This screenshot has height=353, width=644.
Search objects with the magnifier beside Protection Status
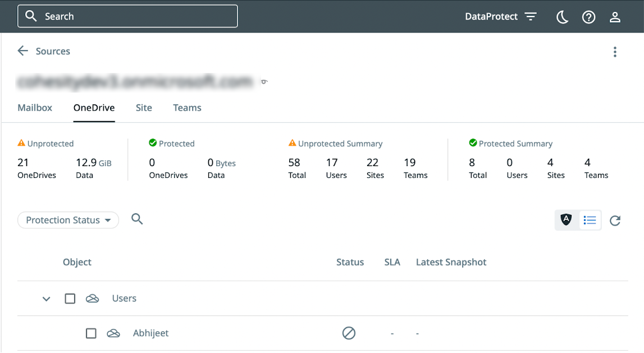[x=137, y=219]
